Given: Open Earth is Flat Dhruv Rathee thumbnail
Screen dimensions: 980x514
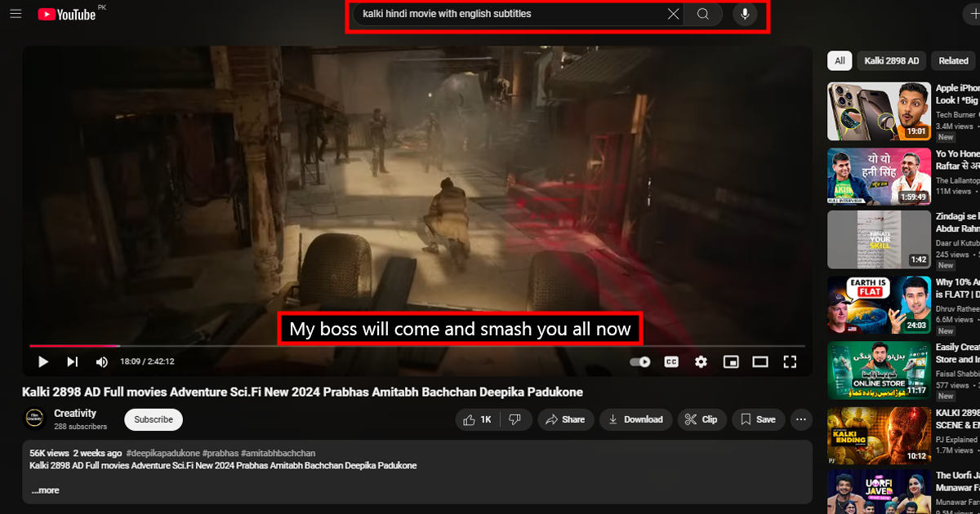Looking at the screenshot, I should (880, 305).
